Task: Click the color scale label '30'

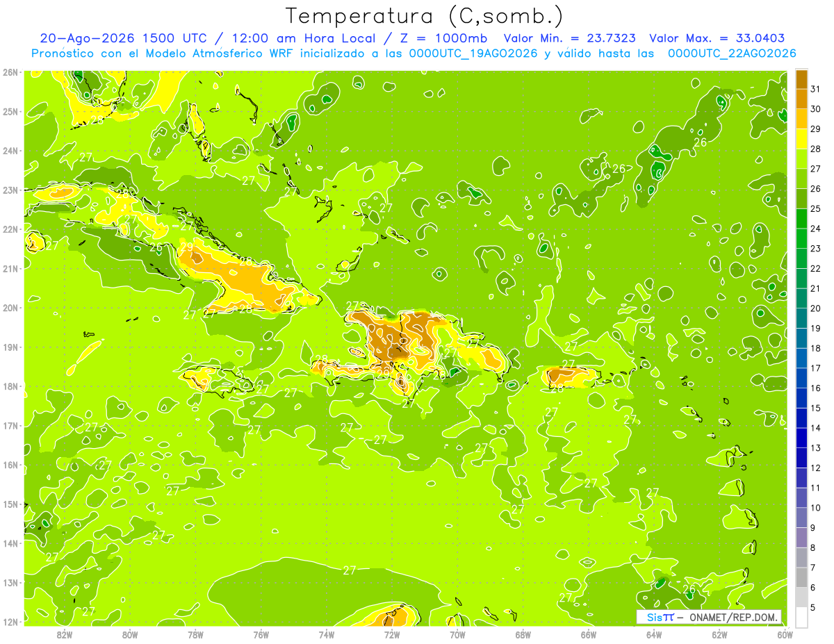Action: click(816, 109)
